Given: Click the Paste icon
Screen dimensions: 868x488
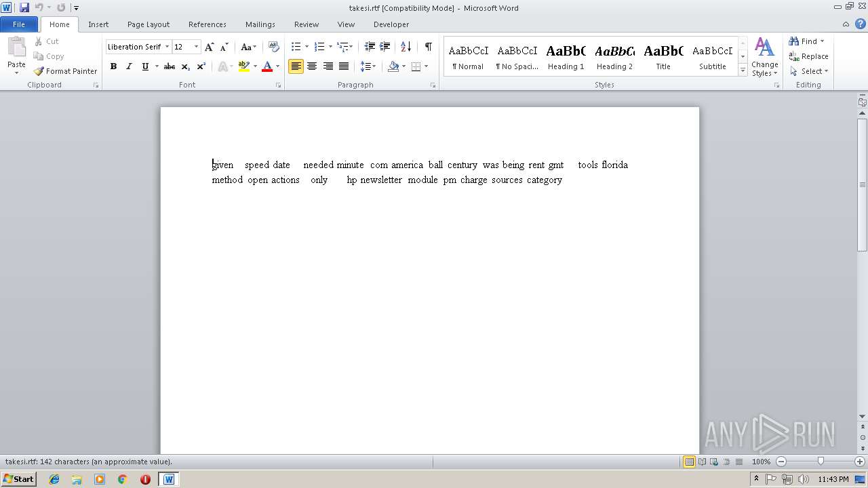Looking at the screenshot, I should pos(16,49).
